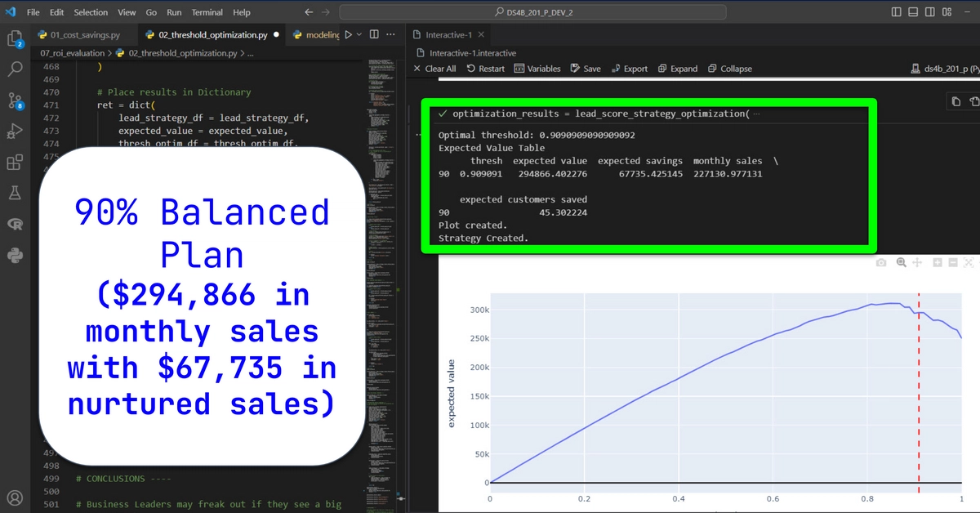This screenshot has height=513, width=980.
Task: Copy the cell output
Action: click(956, 101)
